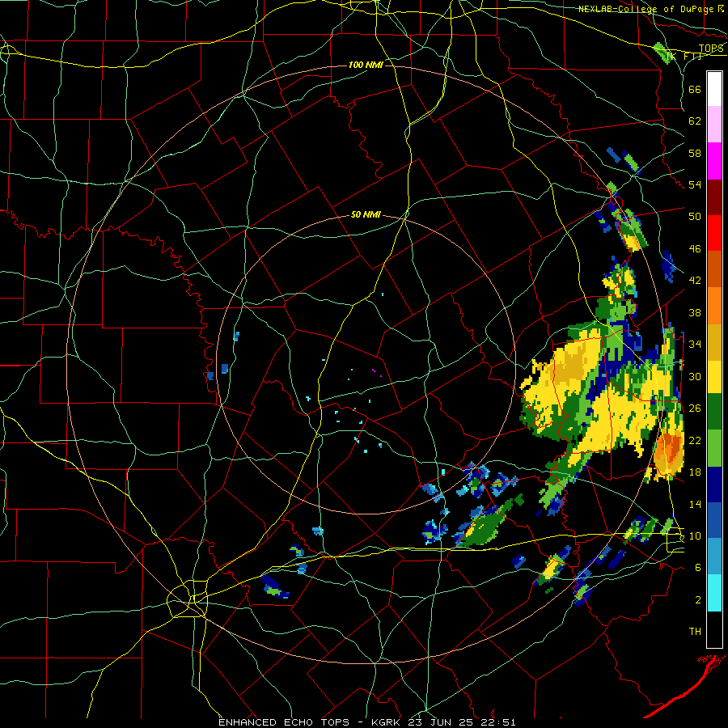Click the 14 label on the scale
Image resolution: width=728 pixels, height=728 pixels.
coord(695,504)
